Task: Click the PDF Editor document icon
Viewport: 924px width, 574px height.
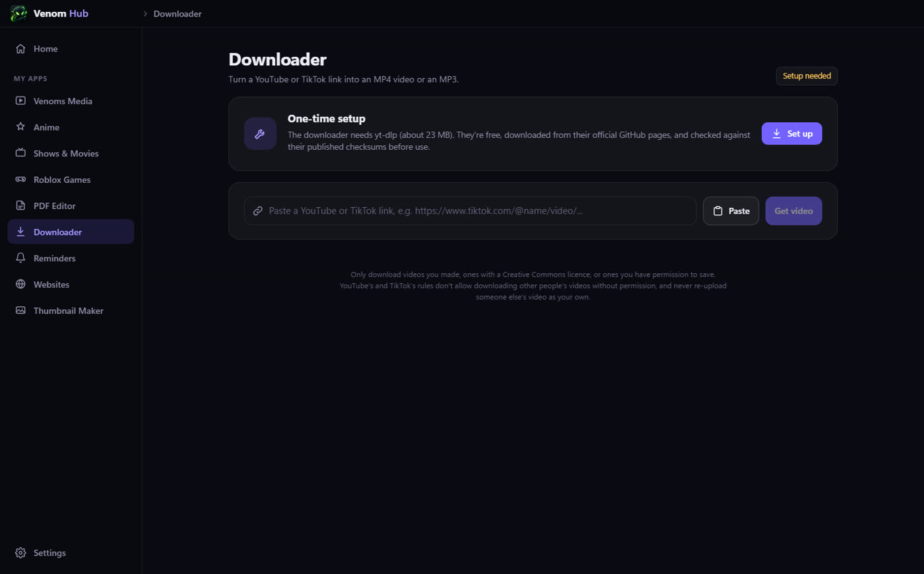Action: point(20,206)
